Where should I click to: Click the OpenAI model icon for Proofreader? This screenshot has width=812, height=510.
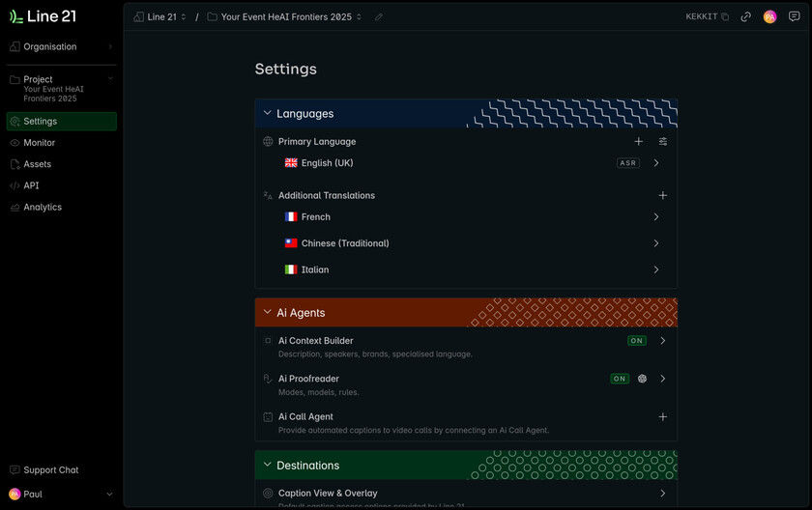click(x=642, y=379)
